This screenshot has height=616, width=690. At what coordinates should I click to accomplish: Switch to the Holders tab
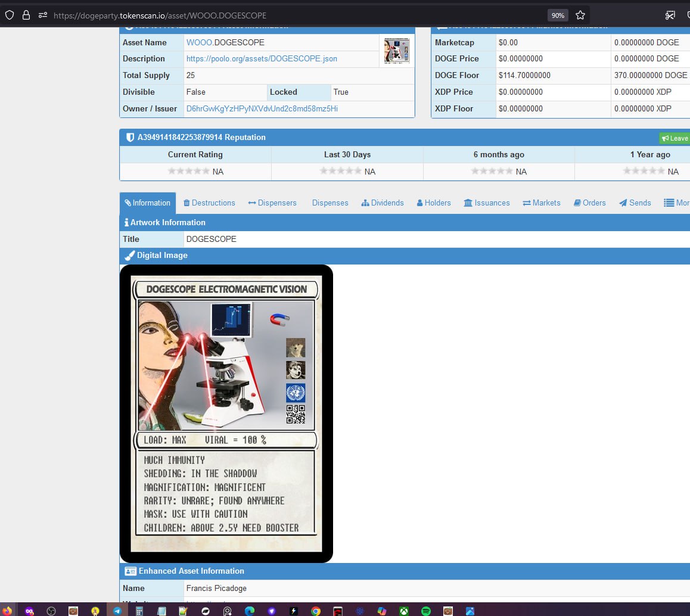[x=434, y=203]
